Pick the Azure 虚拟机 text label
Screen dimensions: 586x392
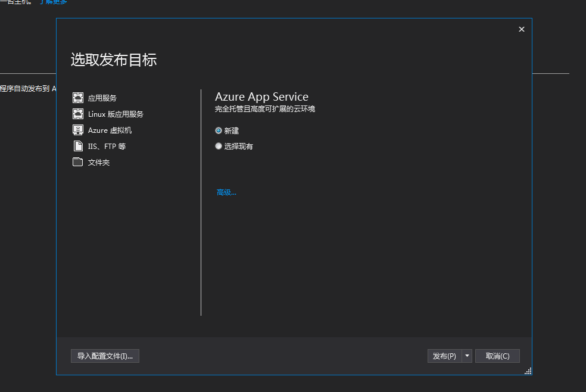110,130
